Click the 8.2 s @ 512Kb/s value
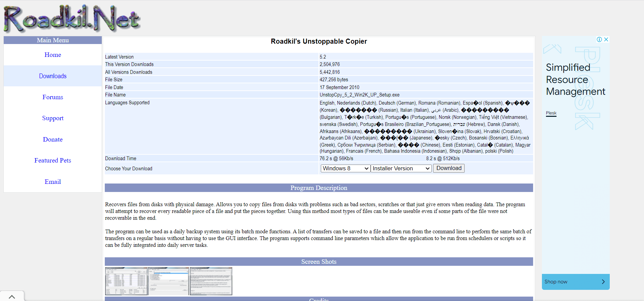This screenshot has width=644, height=301. click(x=443, y=158)
